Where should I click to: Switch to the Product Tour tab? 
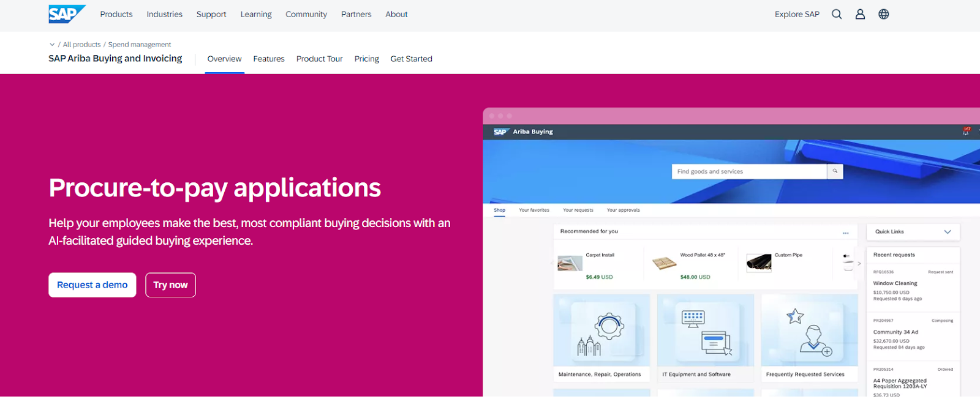click(x=320, y=59)
